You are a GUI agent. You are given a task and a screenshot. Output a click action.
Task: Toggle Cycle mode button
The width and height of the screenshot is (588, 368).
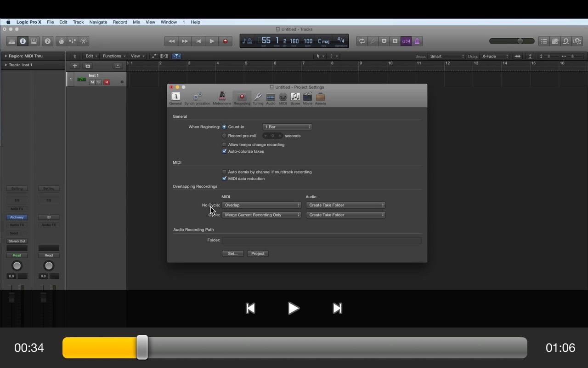[362, 41]
